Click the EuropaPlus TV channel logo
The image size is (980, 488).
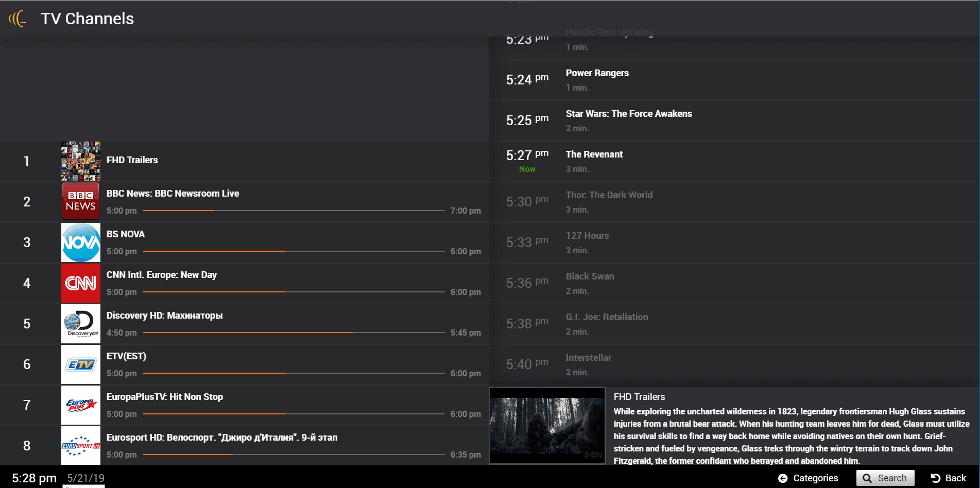(x=81, y=405)
